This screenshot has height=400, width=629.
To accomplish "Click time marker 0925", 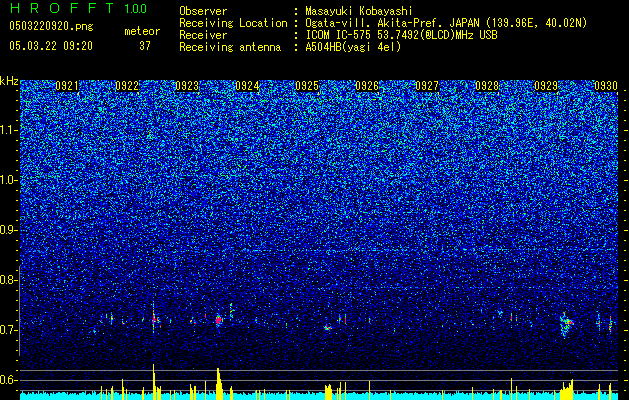I will pyautogui.click(x=307, y=86).
